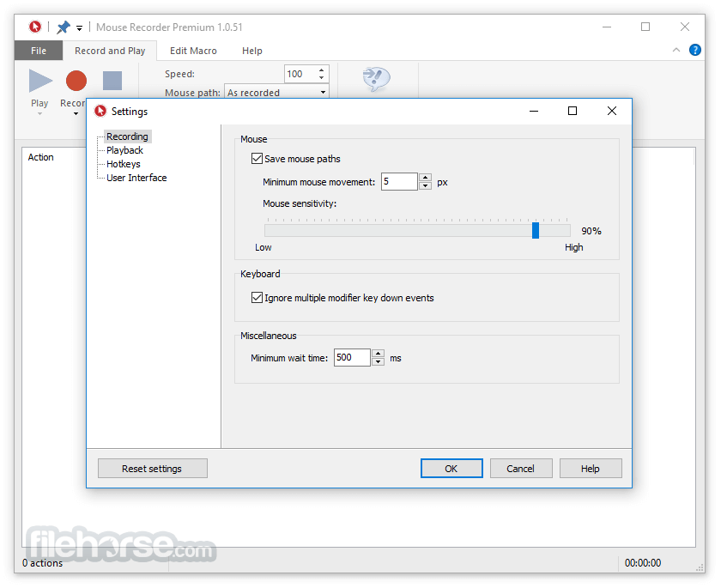The height and width of the screenshot is (588, 721).
Task: Close the Settings dialog
Action: tap(611, 111)
